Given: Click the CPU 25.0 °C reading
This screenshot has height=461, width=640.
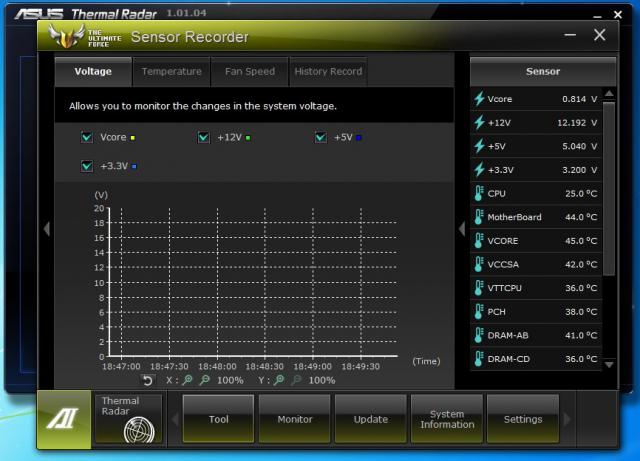Looking at the screenshot, I should pos(581,194).
